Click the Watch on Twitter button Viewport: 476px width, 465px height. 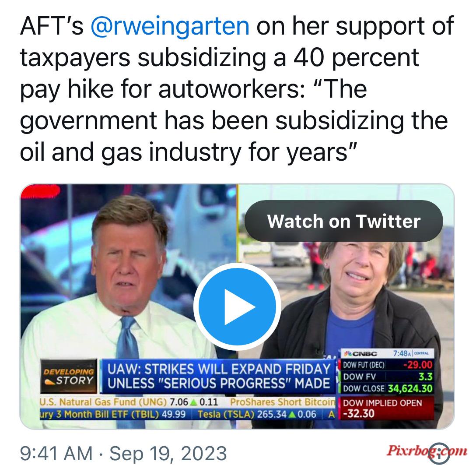coord(343,221)
